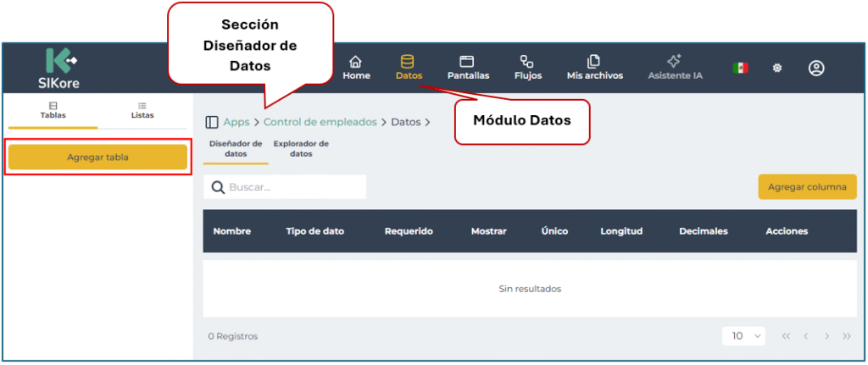This screenshot has height=365, width=868.
Task: Open the Pantallas screens icon
Action: click(467, 62)
